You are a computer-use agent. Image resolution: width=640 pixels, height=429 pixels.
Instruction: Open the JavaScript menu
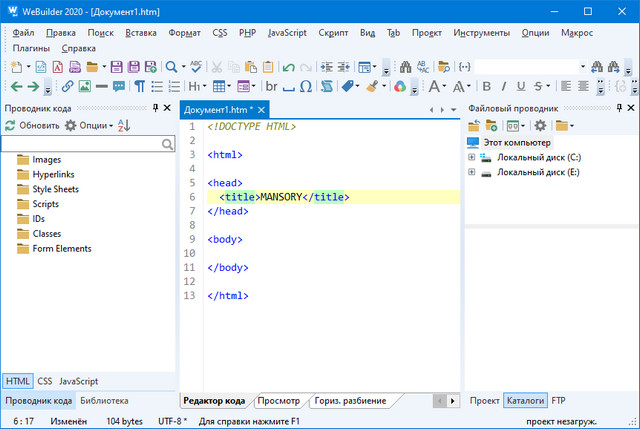tap(285, 33)
